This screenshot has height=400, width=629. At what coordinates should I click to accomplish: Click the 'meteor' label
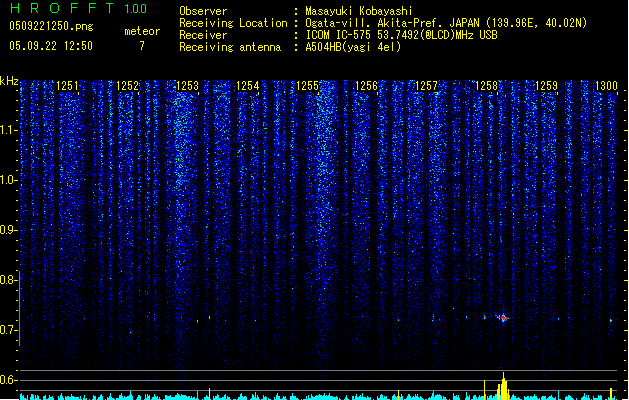click(x=142, y=31)
